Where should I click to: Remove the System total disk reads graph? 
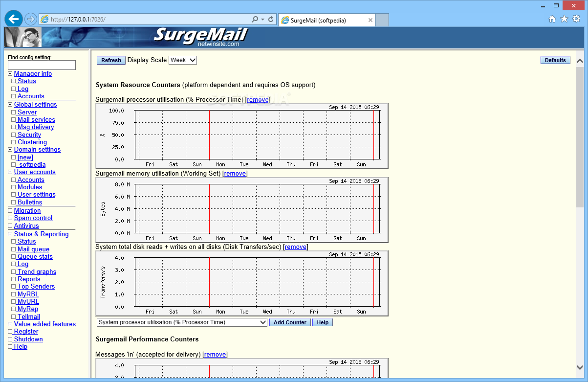(x=296, y=247)
